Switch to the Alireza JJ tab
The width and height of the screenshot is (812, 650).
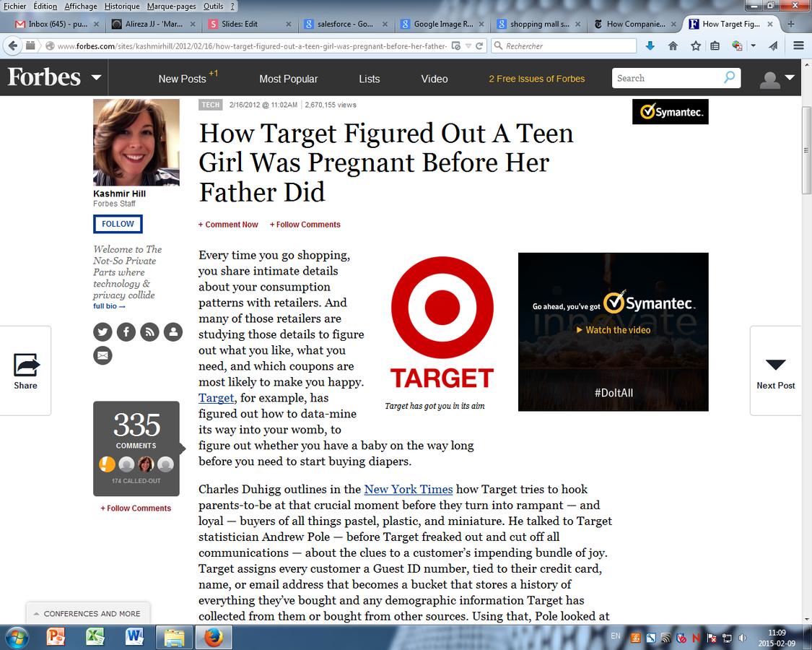pyautogui.click(x=153, y=24)
